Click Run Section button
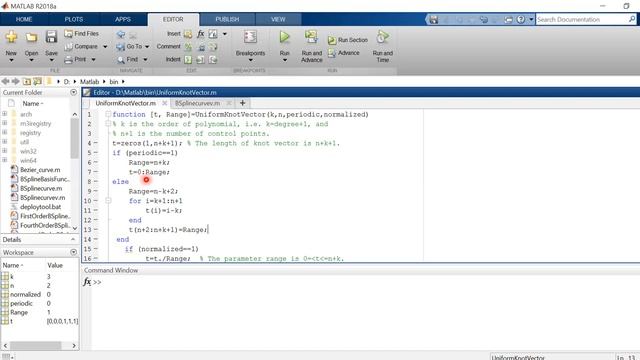The height and width of the screenshot is (360, 640). (348, 40)
